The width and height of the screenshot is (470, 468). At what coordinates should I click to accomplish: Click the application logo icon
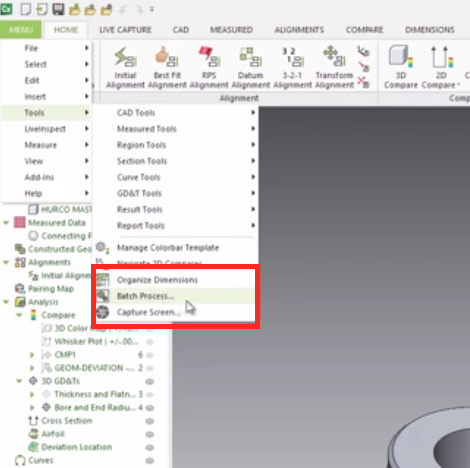(x=7, y=9)
